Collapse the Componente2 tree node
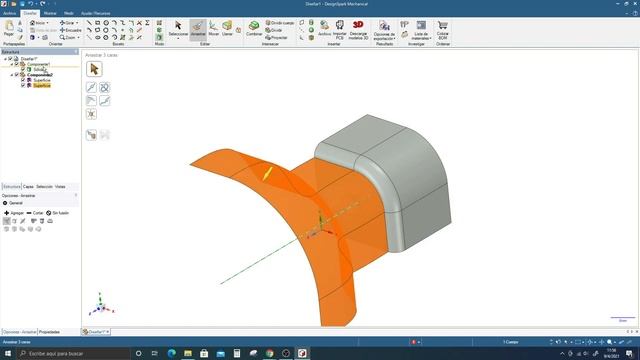 pyautogui.click(x=12, y=75)
